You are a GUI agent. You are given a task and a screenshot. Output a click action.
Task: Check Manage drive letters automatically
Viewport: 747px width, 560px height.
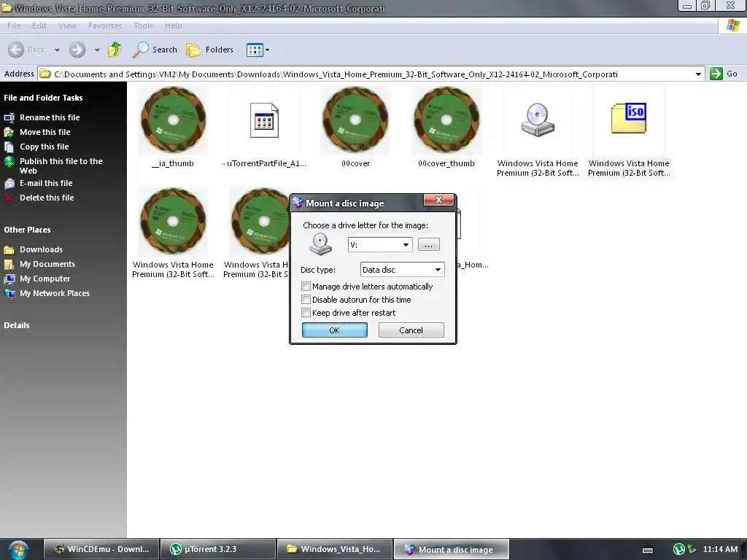306,286
